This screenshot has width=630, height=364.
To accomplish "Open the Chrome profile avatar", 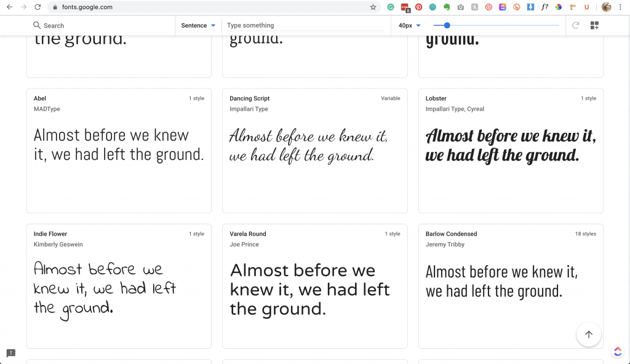I will pos(606,7).
